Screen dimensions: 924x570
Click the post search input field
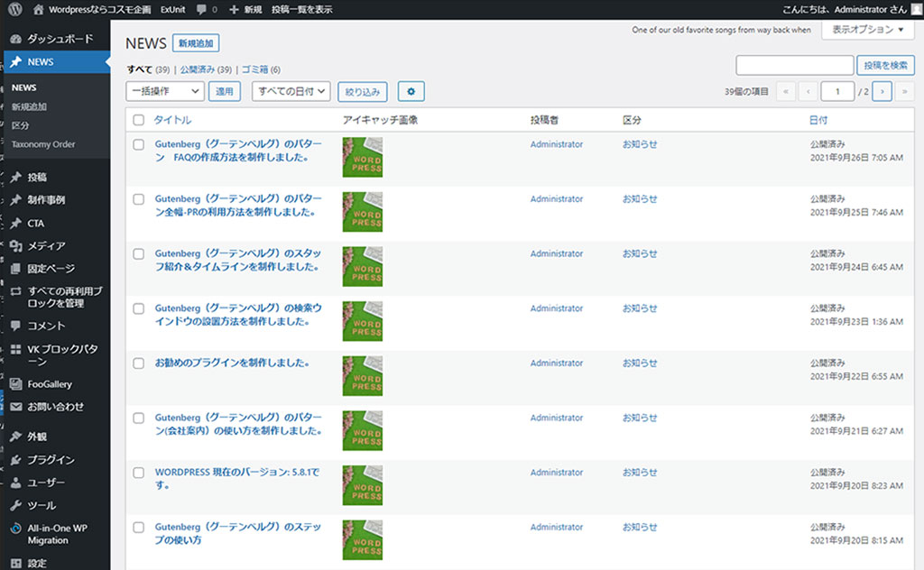(x=794, y=65)
